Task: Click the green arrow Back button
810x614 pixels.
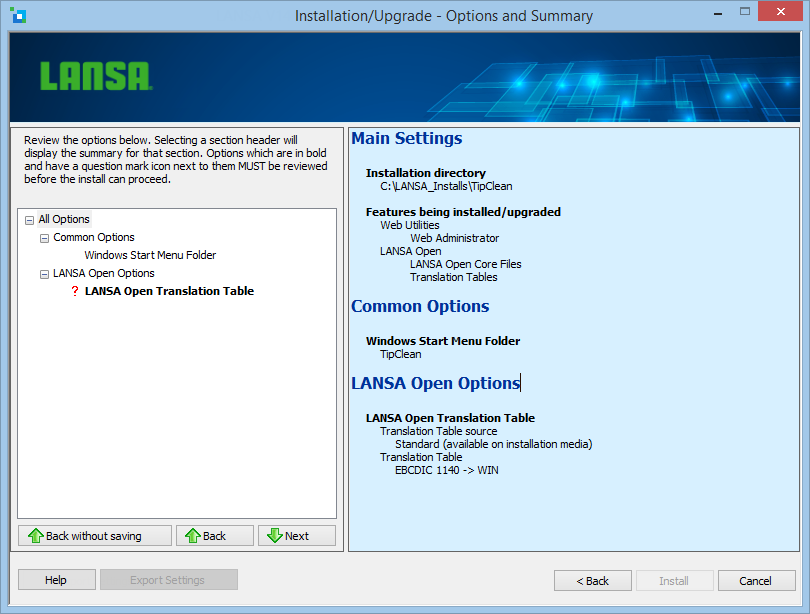Action: (215, 536)
